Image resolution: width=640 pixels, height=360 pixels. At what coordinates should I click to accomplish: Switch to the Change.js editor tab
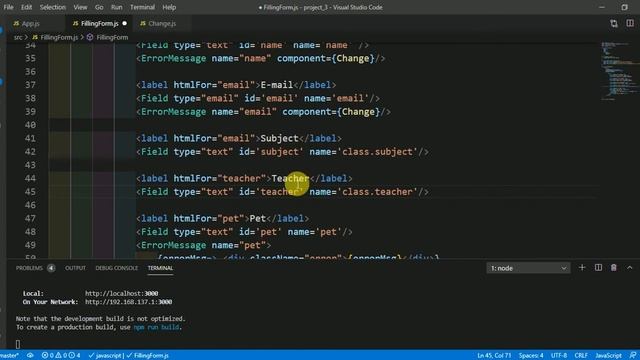162,24
